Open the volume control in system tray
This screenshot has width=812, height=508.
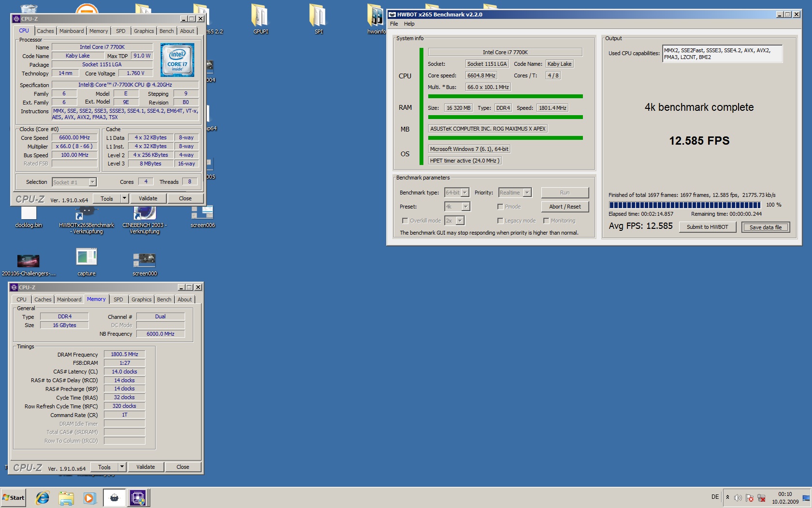pos(738,498)
